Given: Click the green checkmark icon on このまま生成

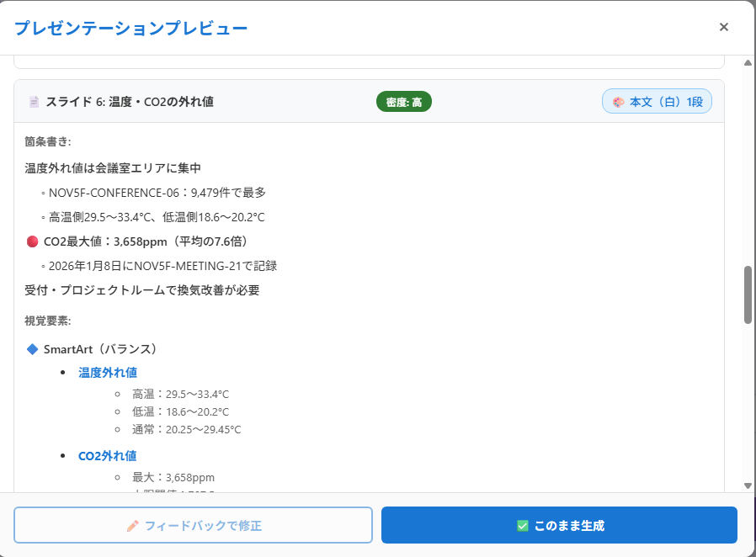Looking at the screenshot, I should 523,526.
